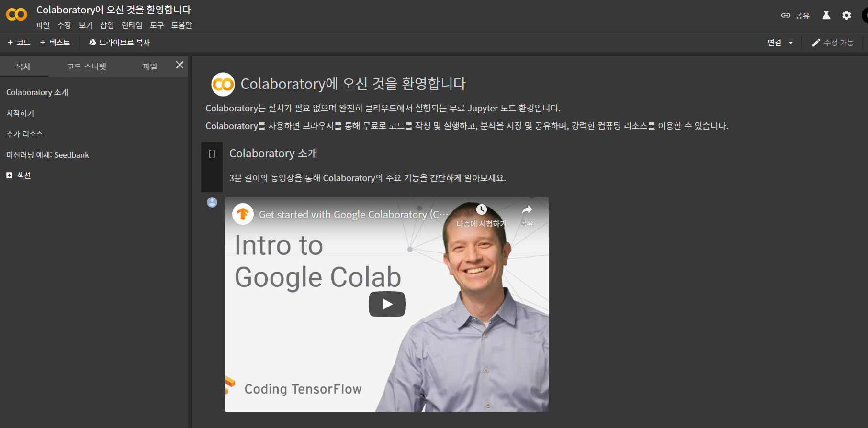The width and height of the screenshot is (868, 428).
Task: Click the user avatar icon beside video output
Action: [212, 202]
